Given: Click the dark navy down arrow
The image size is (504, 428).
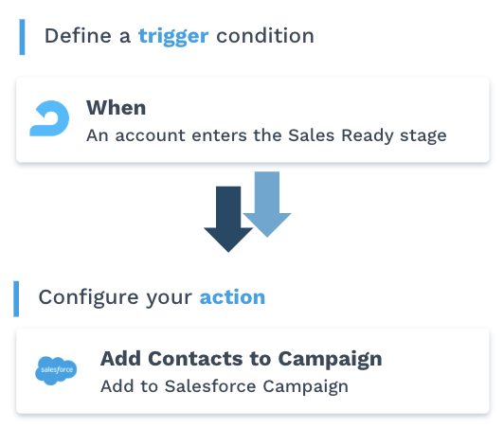Looking at the screenshot, I should [228, 219].
